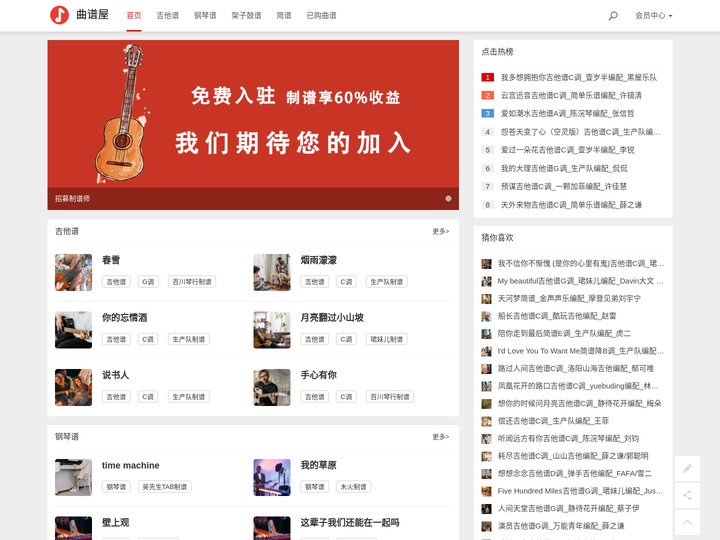
Task: Click the floating share icon
Action: (x=687, y=495)
